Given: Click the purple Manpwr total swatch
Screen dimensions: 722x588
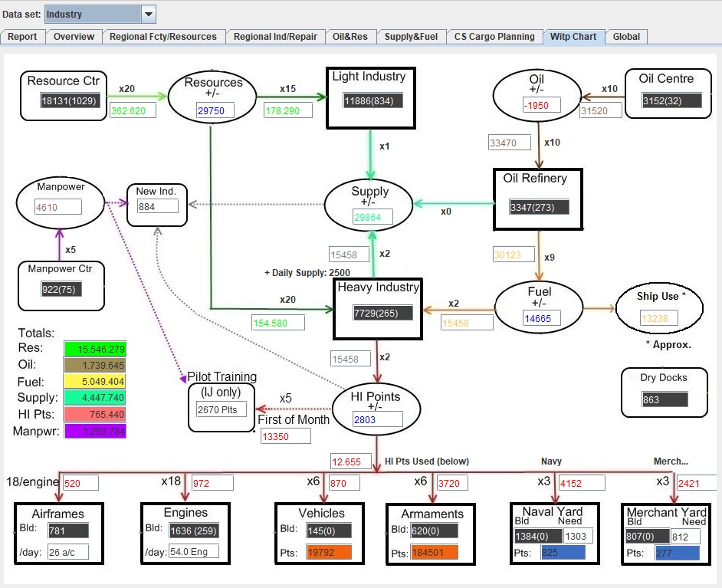Looking at the screenshot, I should click(x=95, y=431).
